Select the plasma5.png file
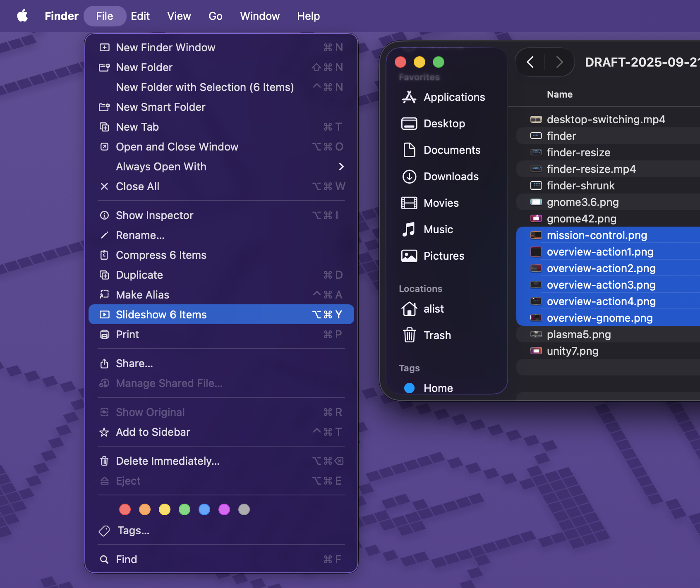 578,335
